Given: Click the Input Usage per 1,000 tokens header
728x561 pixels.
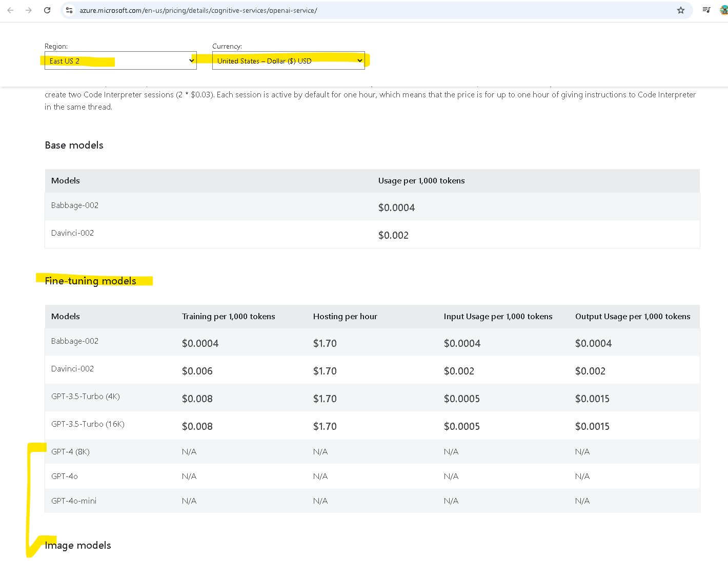Looking at the screenshot, I should [x=498, y=316].
